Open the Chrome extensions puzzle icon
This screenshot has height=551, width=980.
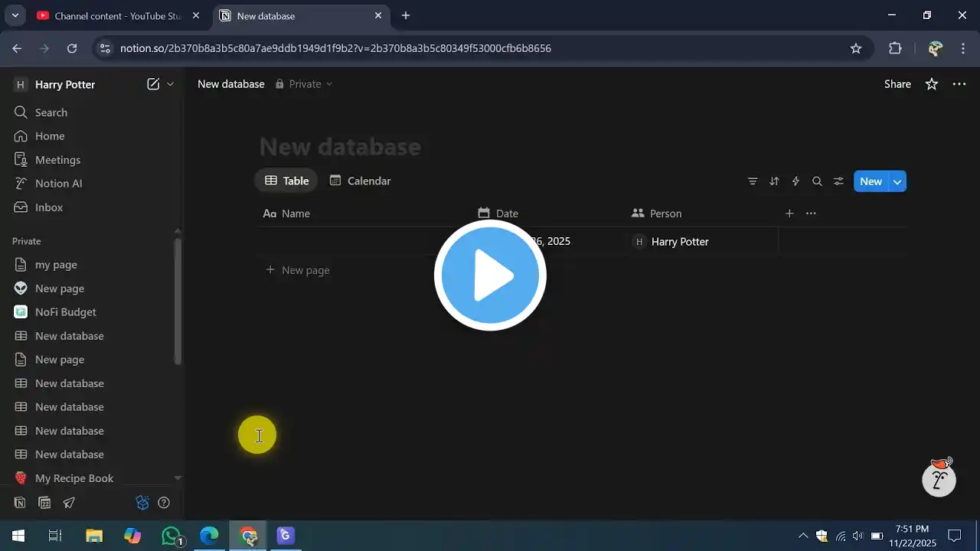pyautogui.click(x=895, y=48)
